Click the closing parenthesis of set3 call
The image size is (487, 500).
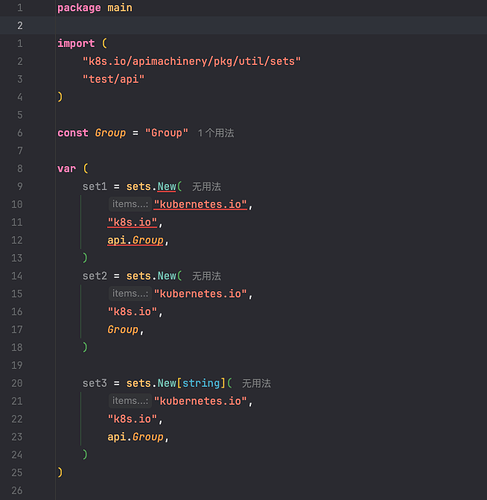pyautogui.click(x=85, y=455)
